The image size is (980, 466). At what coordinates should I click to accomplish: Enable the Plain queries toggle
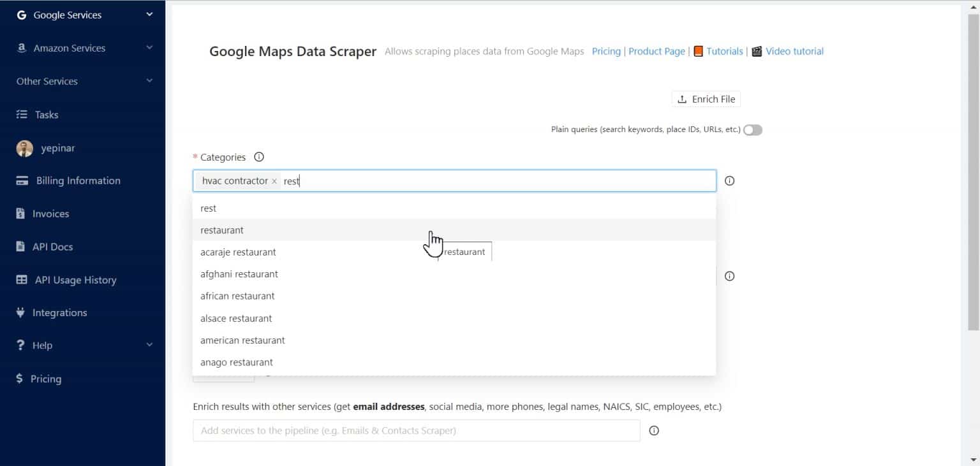(752, 129)
